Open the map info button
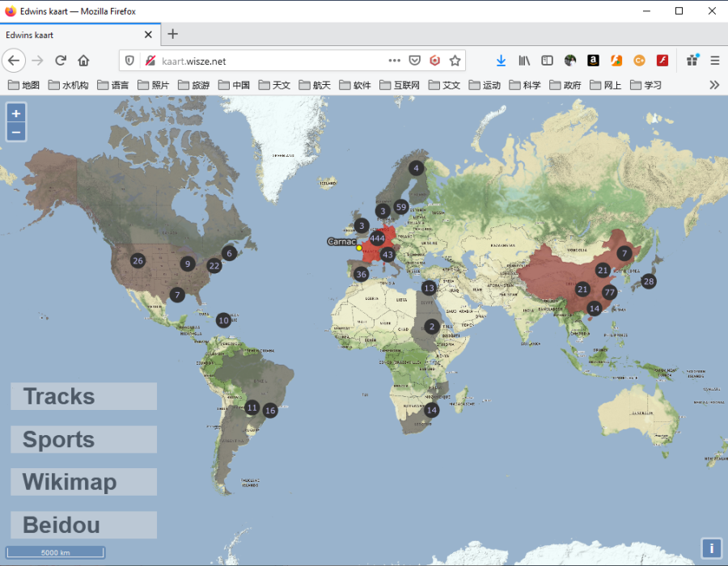Image resolution: width=728 pixels, height=566 pixels. click(711, 548)
